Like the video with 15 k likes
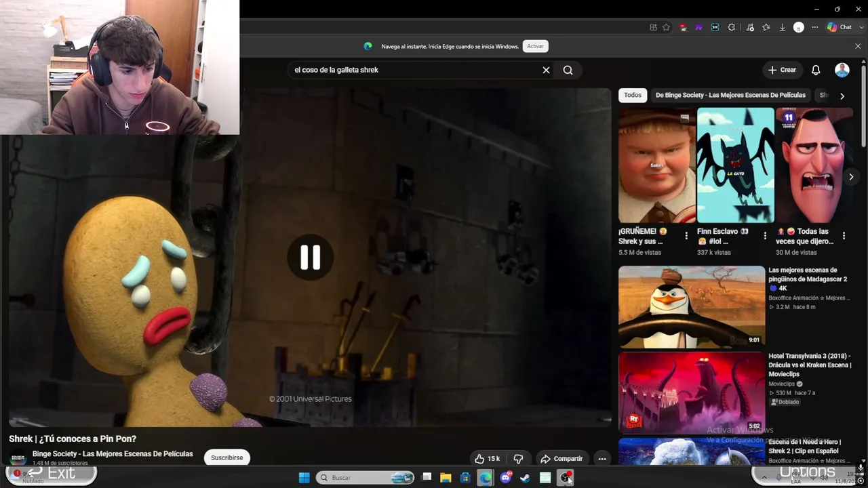 pos(487,459)
